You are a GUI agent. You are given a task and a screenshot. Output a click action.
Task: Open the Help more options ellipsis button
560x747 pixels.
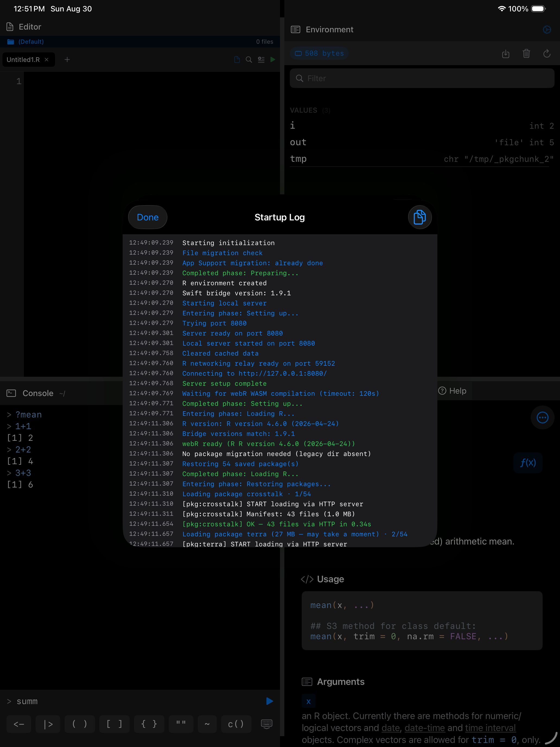click(542, 417)
